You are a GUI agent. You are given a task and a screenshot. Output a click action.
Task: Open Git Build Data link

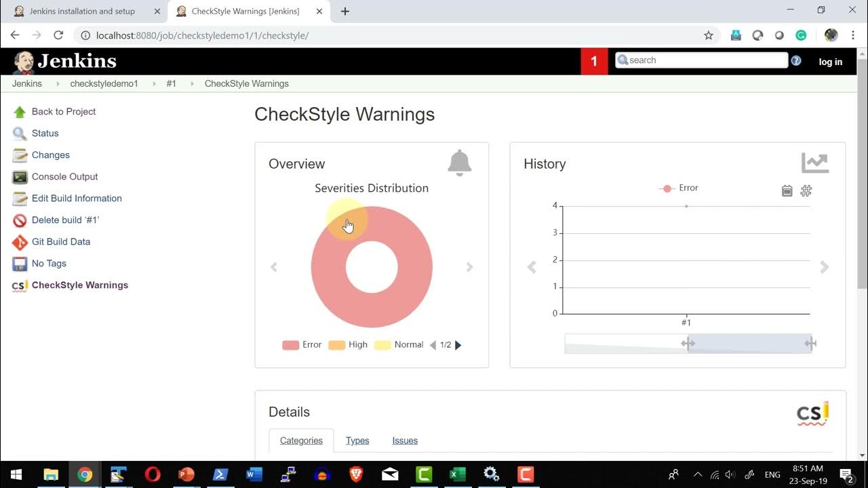click(61, 242)
